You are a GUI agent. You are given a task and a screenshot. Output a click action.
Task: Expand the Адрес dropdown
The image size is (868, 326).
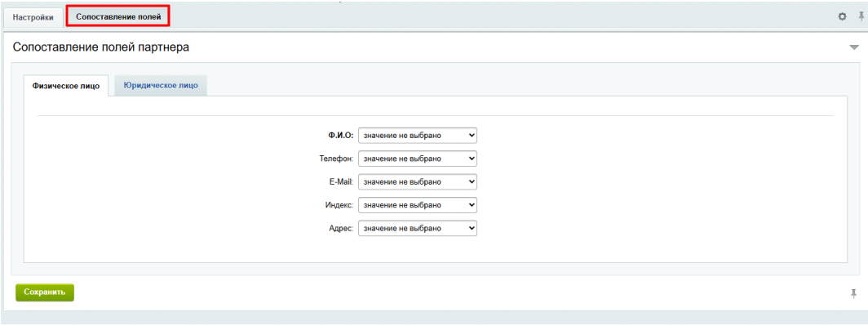(x=418, y=229)
